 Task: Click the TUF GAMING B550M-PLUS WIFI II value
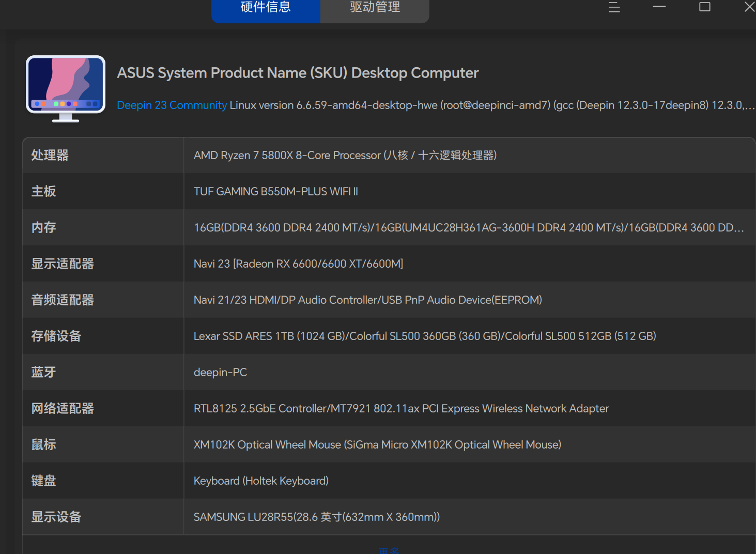(276, 191)
